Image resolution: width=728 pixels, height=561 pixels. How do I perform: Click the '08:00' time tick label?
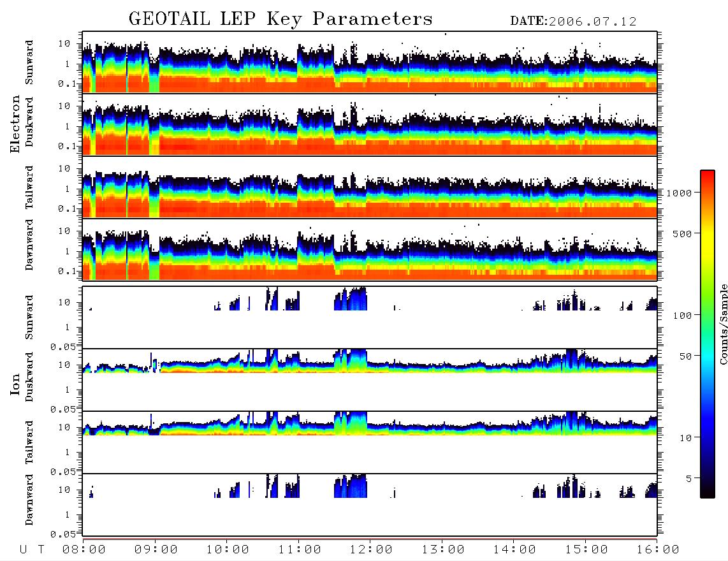(x=84, y=550)
